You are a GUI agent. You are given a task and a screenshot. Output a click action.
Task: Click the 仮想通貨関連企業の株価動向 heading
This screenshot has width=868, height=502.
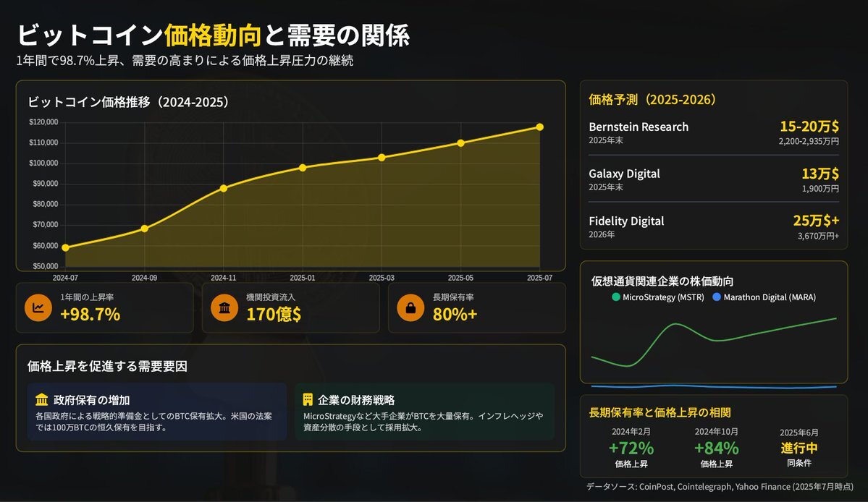click(x=662, y=281)
